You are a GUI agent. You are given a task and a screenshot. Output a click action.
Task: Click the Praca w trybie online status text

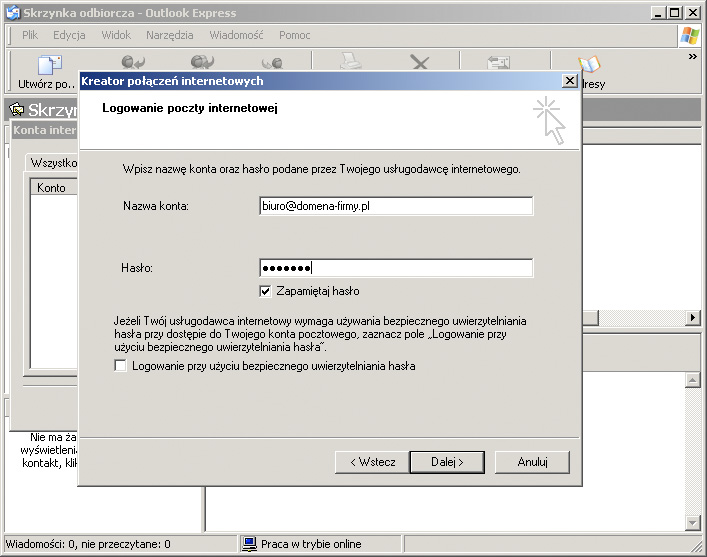point(311,544)
